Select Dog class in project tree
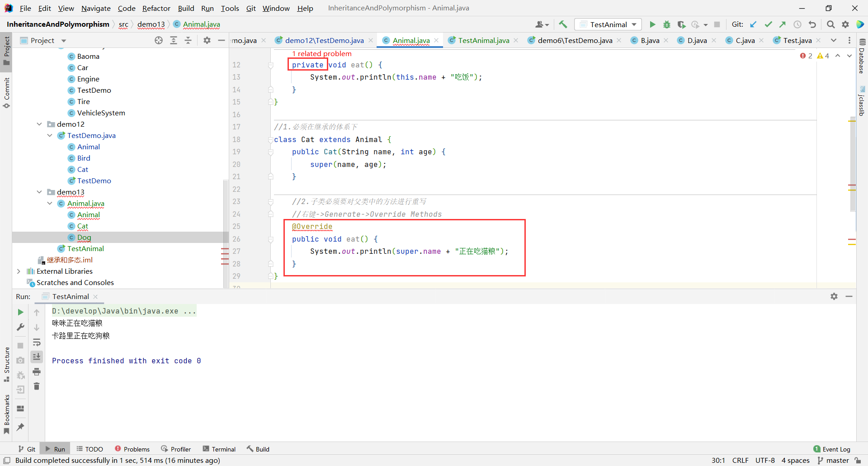Screen dimensions: 868x466 click(x=84, y=237)
